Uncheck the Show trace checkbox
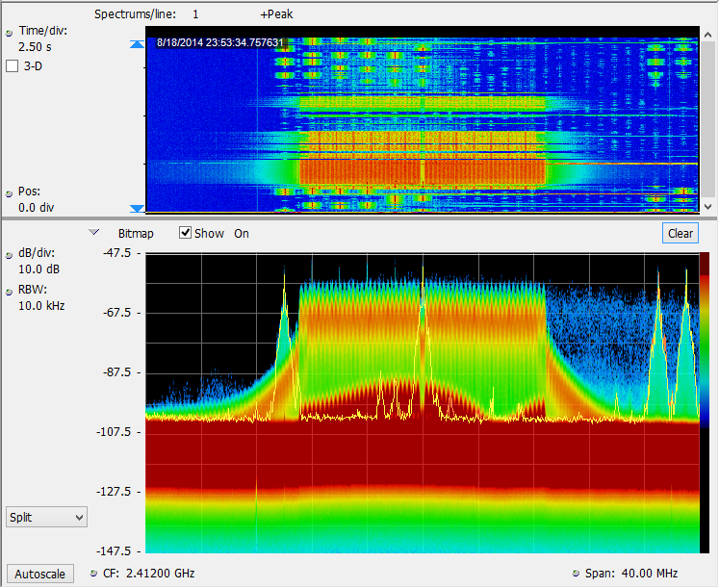 pyautogui.click(x=186, y=233)
